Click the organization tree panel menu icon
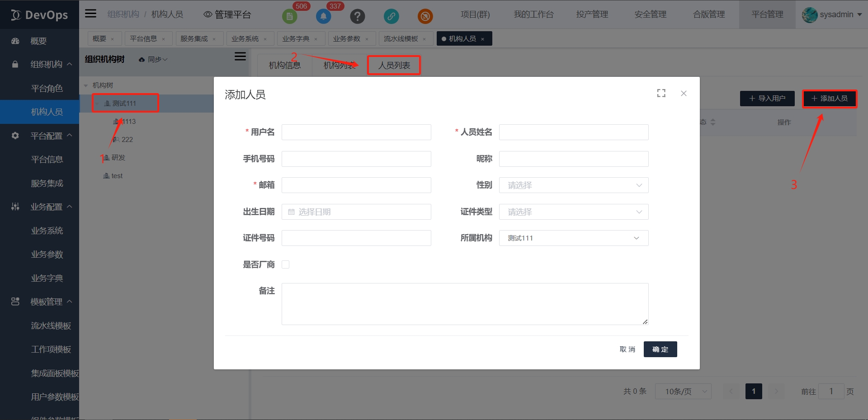 (x=240, y=57)
